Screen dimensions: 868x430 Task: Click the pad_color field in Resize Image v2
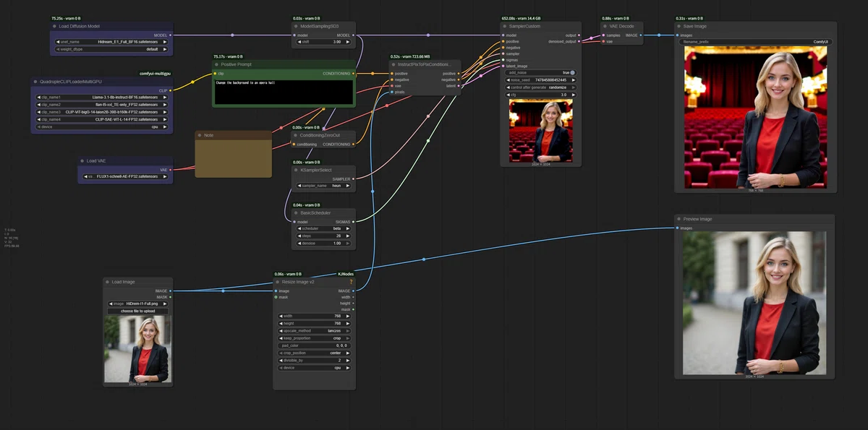tap(314, 345)
